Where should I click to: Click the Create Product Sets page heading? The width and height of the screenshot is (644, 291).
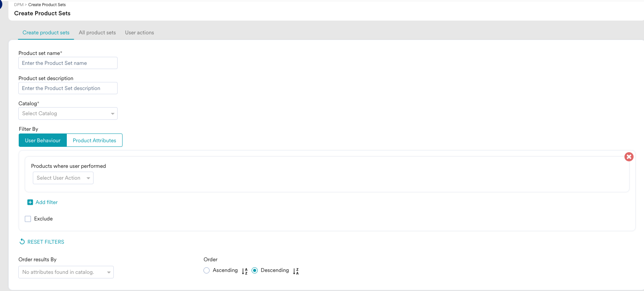tap(42, 13)
